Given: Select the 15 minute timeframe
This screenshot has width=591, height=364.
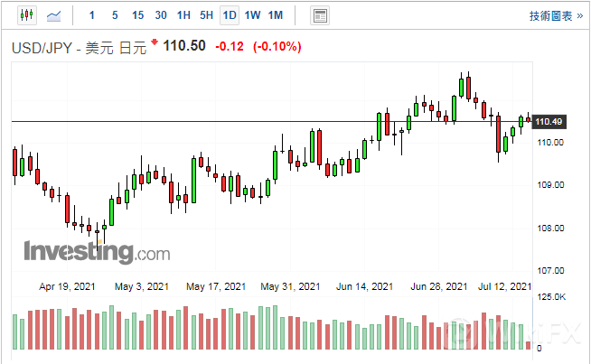Looking at the screenshot, I should click(x=137, y=15).
